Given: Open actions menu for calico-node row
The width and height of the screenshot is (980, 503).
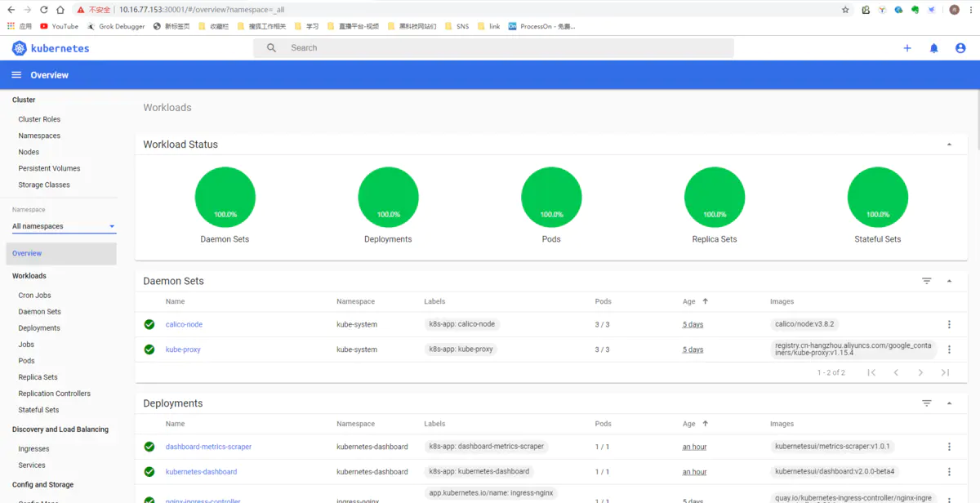Looking at the screenshot, I should click(949, 324).
